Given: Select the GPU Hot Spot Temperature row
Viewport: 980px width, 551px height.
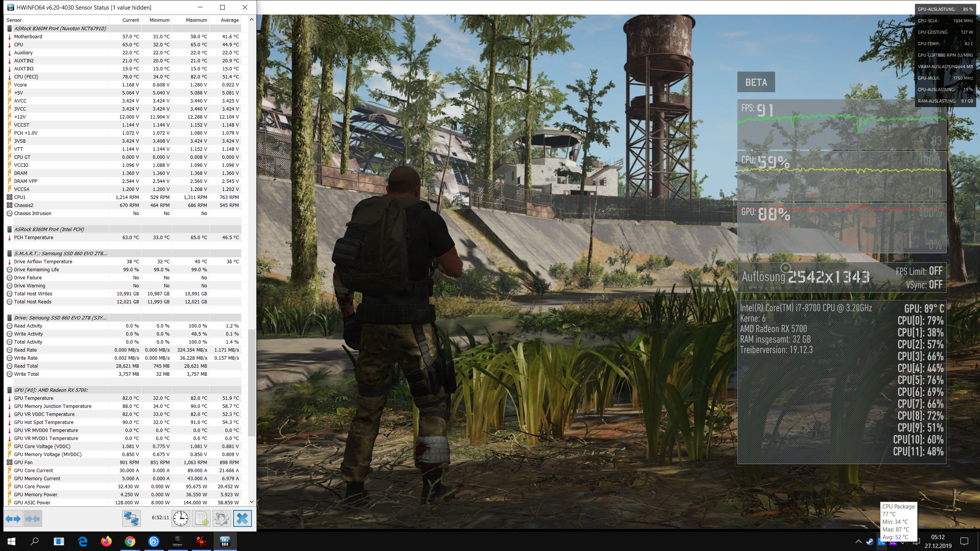Looking at the screenshot, I should coord(44,422).
